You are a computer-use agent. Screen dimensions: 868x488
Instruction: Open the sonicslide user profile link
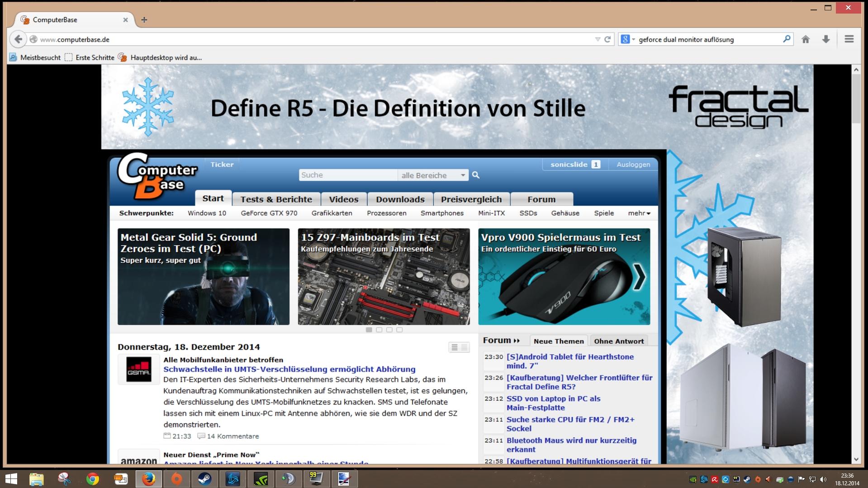(569, 164)
